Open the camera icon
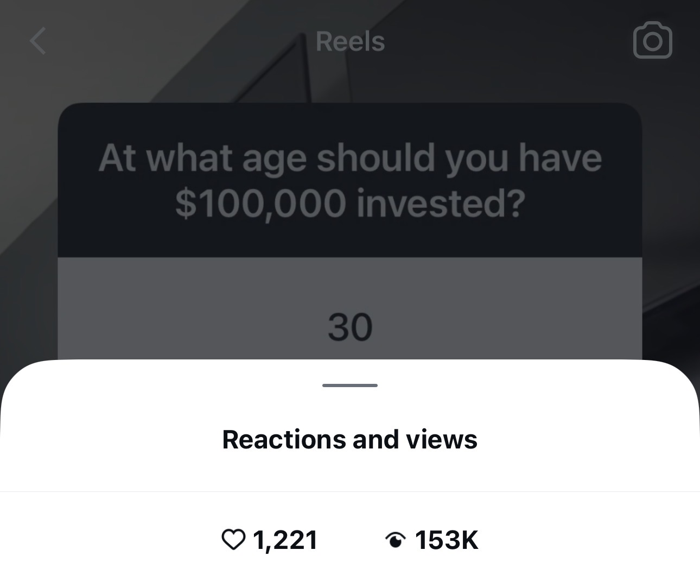This screenshot has width=700, height=588. pyautogui.click(x=652, y=41)
